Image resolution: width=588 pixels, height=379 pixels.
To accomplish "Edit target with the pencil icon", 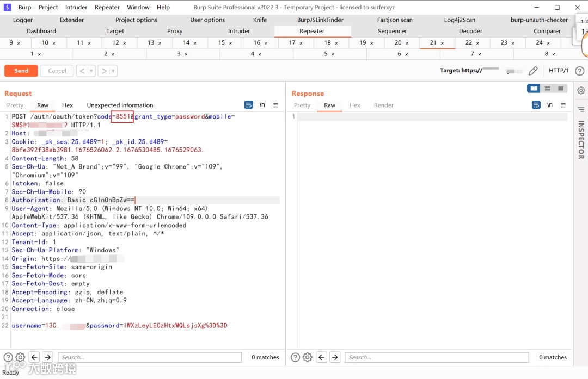I will tap(533, 70).
